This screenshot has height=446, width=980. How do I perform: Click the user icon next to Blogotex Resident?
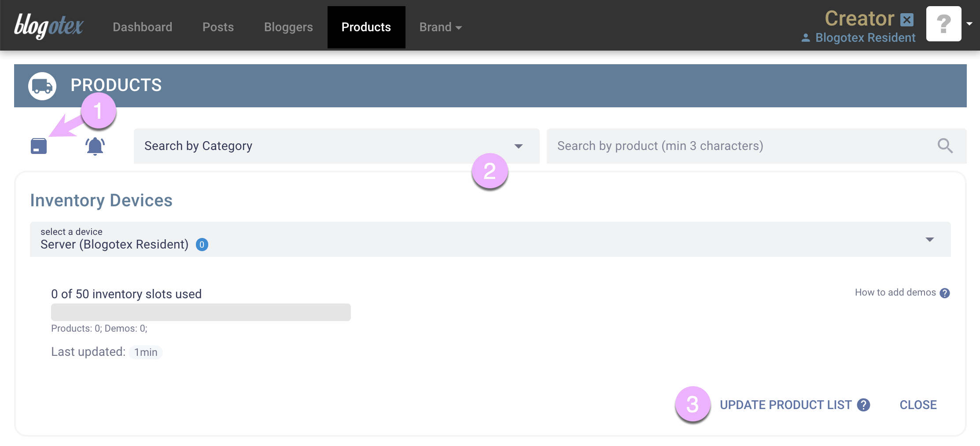click(806, 38)
